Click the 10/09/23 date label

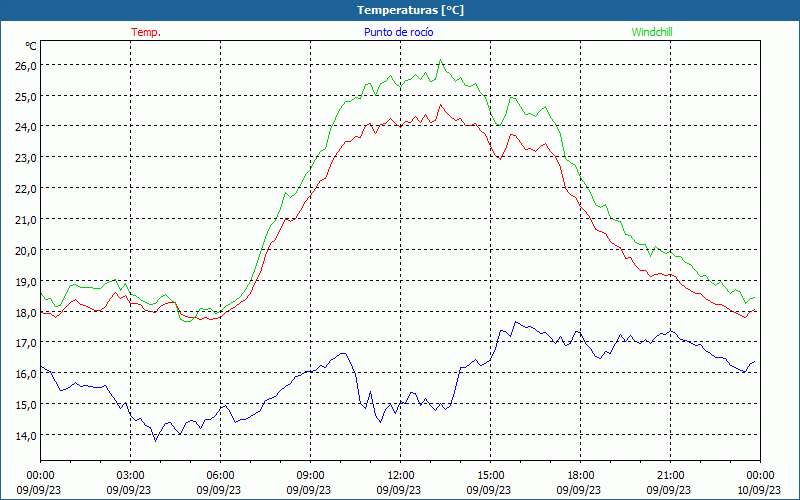pos(759,490)
